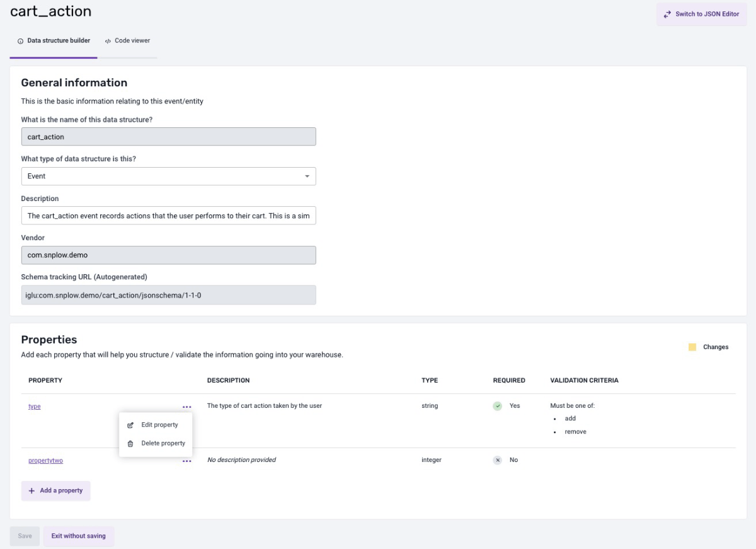Image resolution: width=756 pixels, height=549 pixels.
Task: Click the code brackets icon on Code viewer tab
Action: pos(108,41)
